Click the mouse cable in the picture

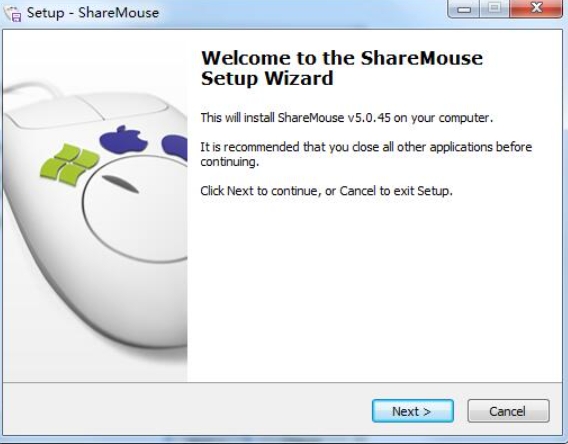click(x=31, y=89)
